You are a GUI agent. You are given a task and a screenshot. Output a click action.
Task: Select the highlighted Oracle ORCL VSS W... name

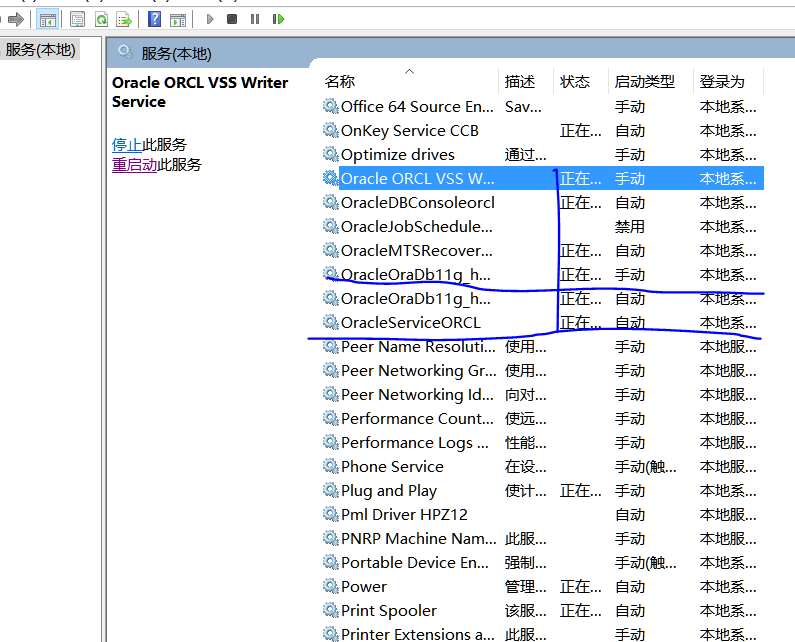pyautogui.click(x=418, y=179)
